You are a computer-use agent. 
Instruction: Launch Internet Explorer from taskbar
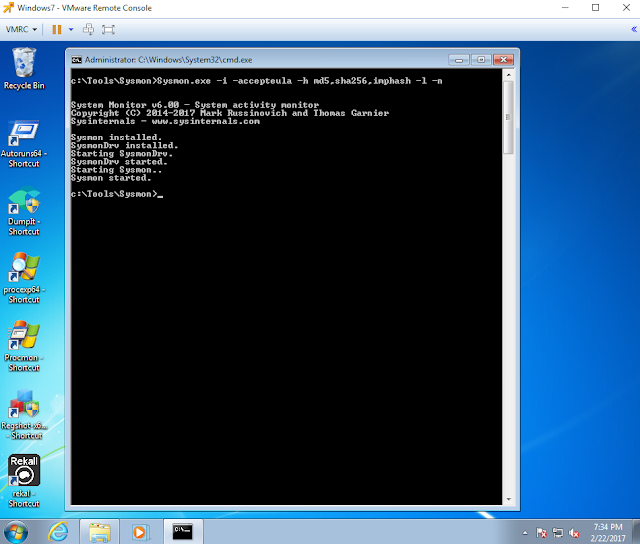click(x=58, y=532)
